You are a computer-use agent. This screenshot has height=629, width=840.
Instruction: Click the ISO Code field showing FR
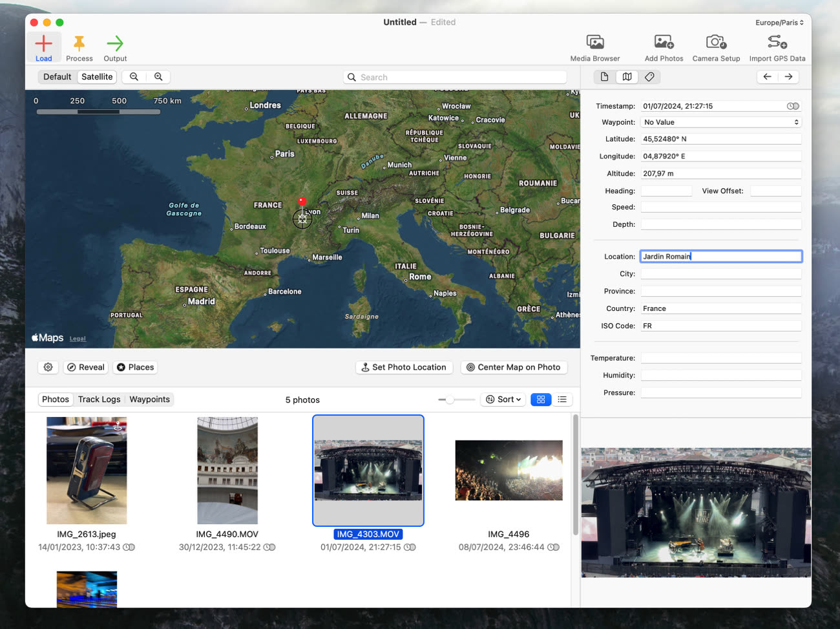tap(721, 326)
